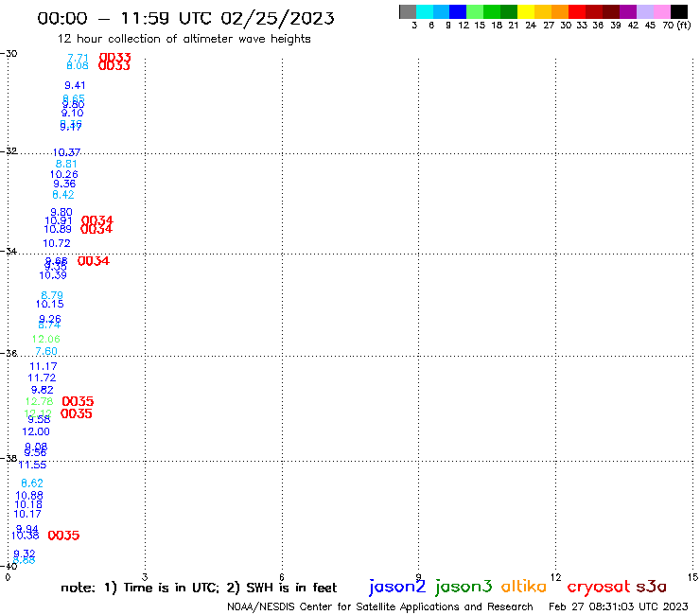Click the wave height value 11.17
The image size is (700, 615).
pyautogui.click(x=44, y=366)
